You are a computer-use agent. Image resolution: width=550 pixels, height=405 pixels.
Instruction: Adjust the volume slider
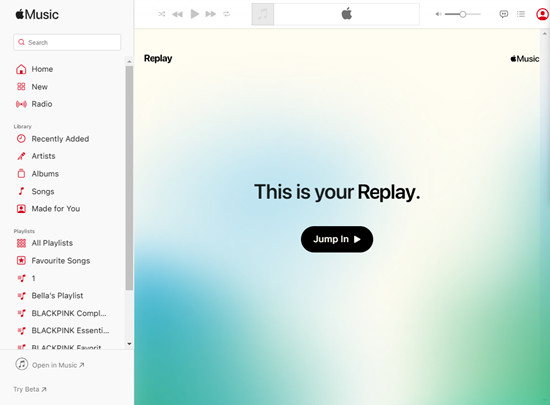point(462,14)
